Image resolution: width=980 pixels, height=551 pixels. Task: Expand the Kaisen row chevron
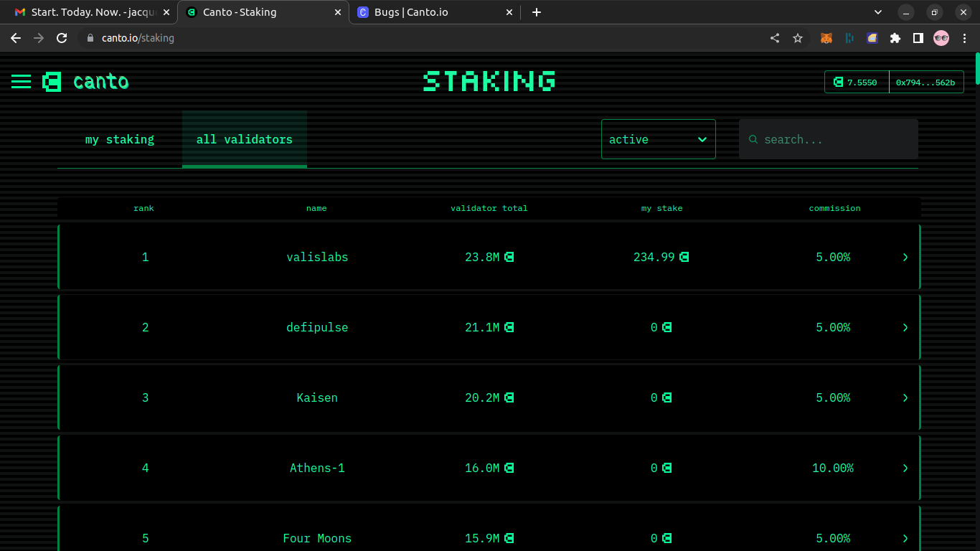905,397
